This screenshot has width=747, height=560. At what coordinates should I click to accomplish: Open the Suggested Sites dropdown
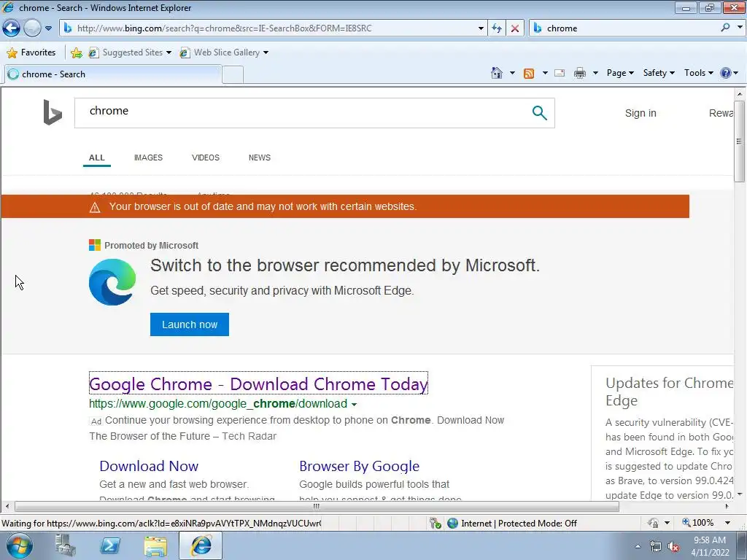tap(130, 52)
